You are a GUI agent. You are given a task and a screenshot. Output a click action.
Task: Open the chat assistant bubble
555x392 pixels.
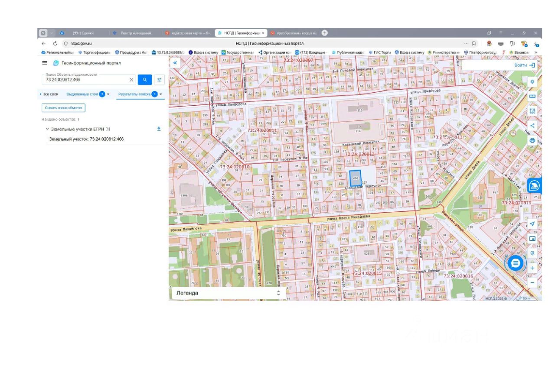pyautogui.click(x=515, y=263)
